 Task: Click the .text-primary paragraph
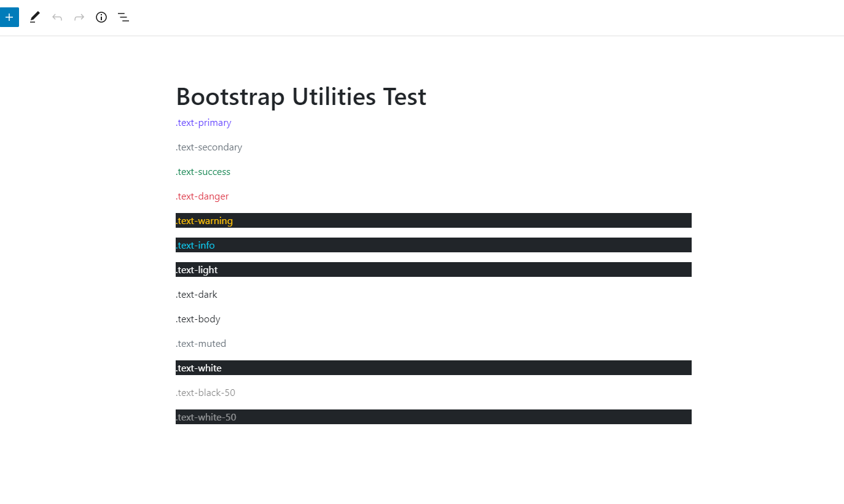click(203, 123)
